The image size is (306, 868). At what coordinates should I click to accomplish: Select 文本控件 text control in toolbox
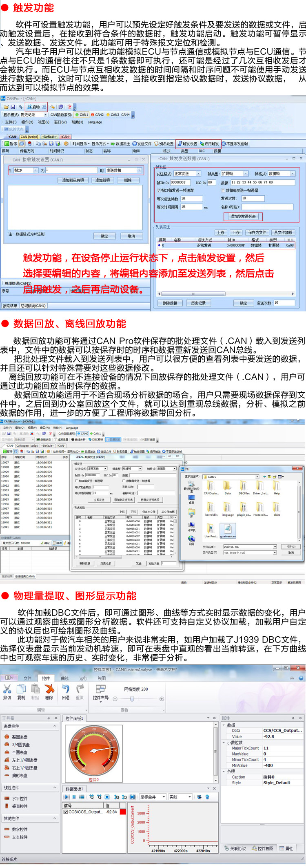click(16, 837)
